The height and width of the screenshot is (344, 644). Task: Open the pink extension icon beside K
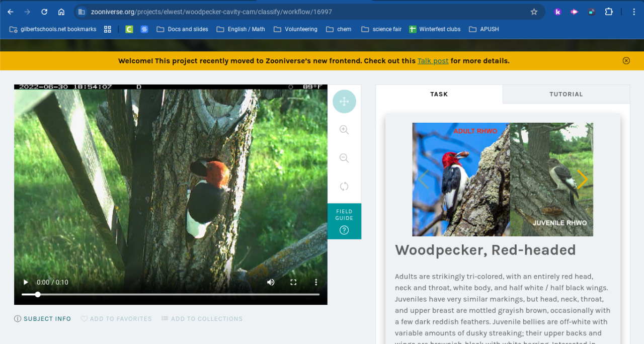pyautogui.click(x=575, y=12)
